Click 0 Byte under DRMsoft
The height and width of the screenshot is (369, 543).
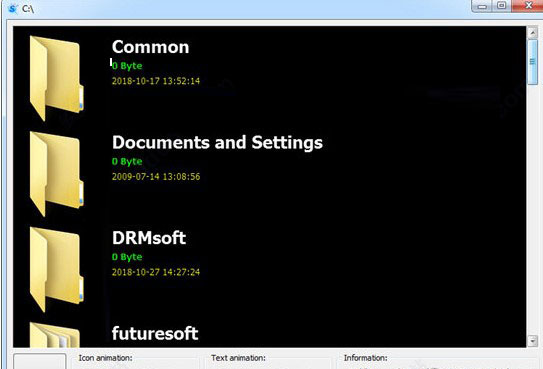(x=127, y=257)
